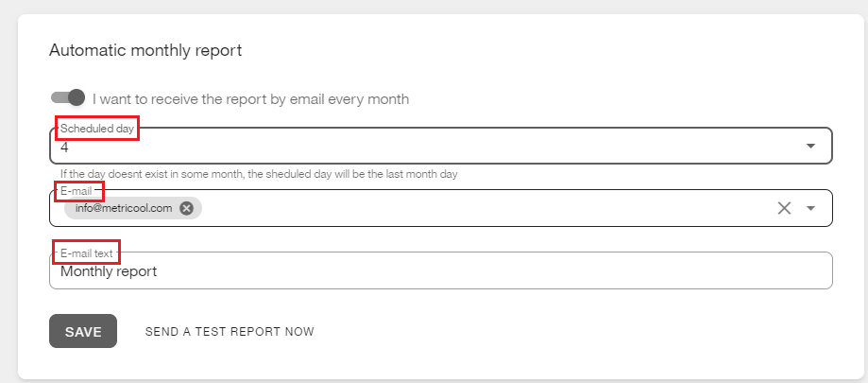Open the Scheduled day dropdown arrow
This screenshot has height=383, width=868.
810,146
